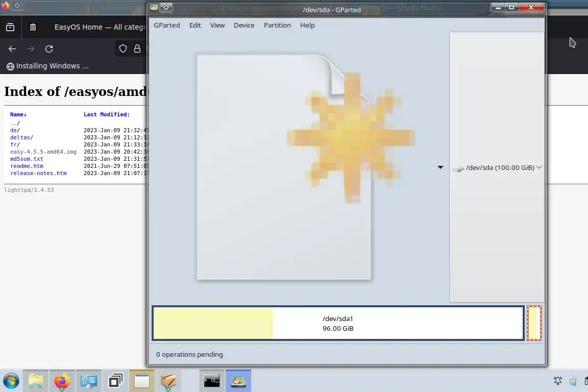Click the '0 operations pending' status text
This screenshot has height=392, width=588.
pyautogui.click(x=189, y=354)
